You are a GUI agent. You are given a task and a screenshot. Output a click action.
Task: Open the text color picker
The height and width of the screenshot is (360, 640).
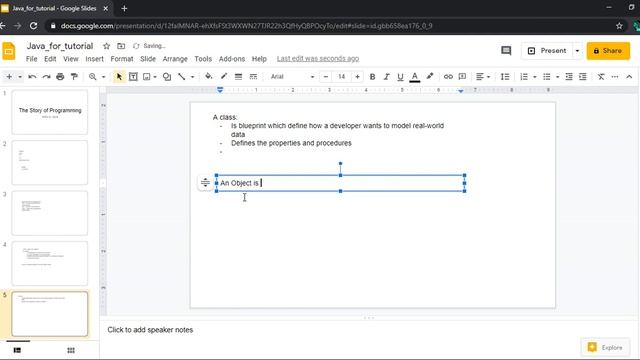coord(415,77)
